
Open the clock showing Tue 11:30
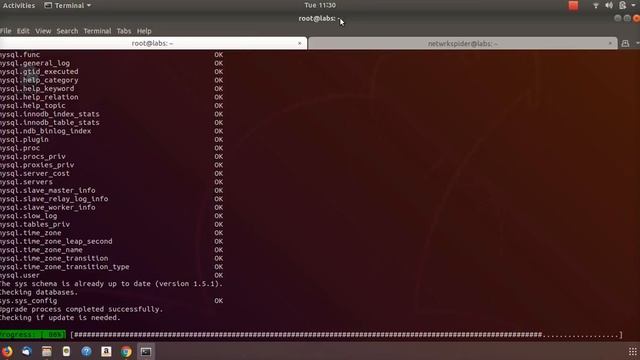click(320, 5)
